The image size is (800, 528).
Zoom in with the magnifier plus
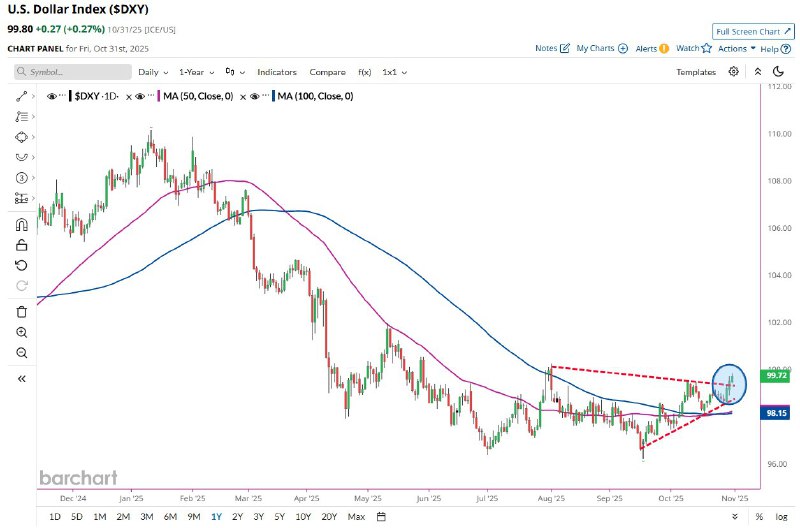point(21,333)
